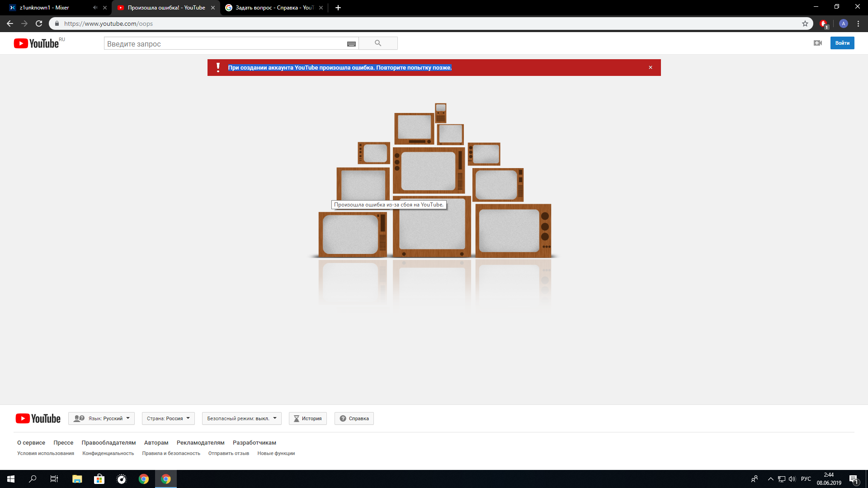The width and height of the screenshot is (868, 488).
Task: Open clock showing 2:44 08.06.2019
Action: (829, 479)
